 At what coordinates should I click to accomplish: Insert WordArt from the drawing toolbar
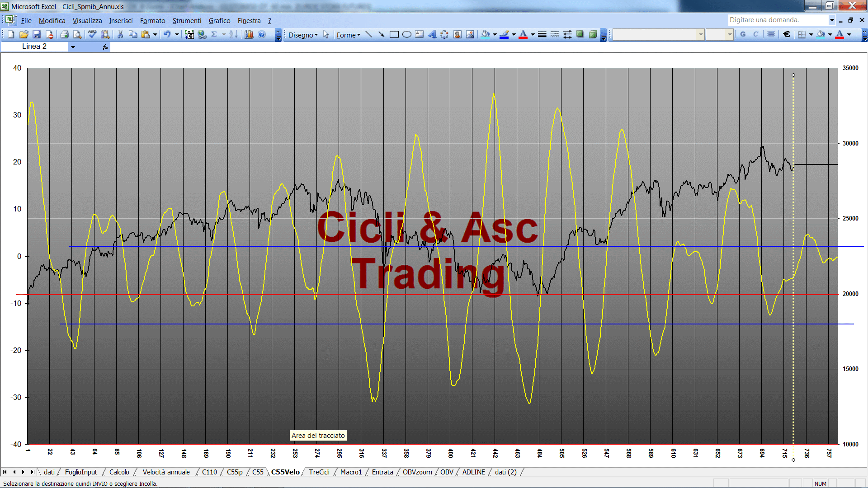coord(432,34)
